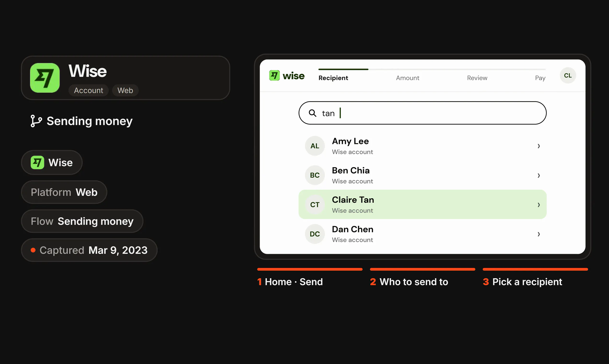The width and height of the screenshot is (609, 364).
Task: Focus the recipient search field containing tan
Action: tap(422, 113)
